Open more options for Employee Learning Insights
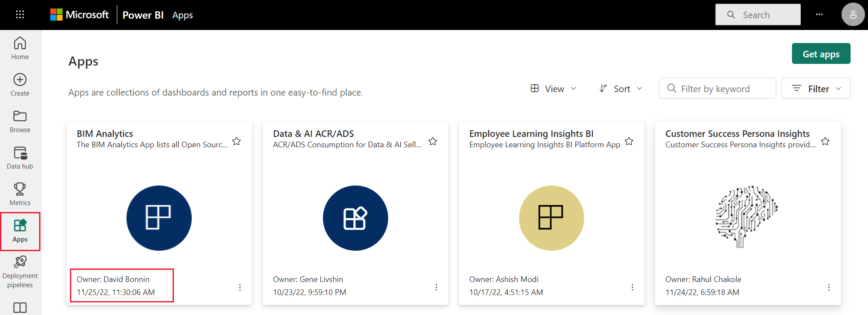This screenshot has width=868, height=315. point(632,287)
